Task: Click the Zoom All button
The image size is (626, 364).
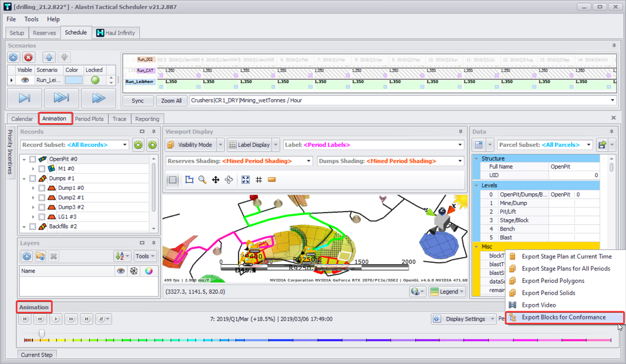Action: coord(172,101)
